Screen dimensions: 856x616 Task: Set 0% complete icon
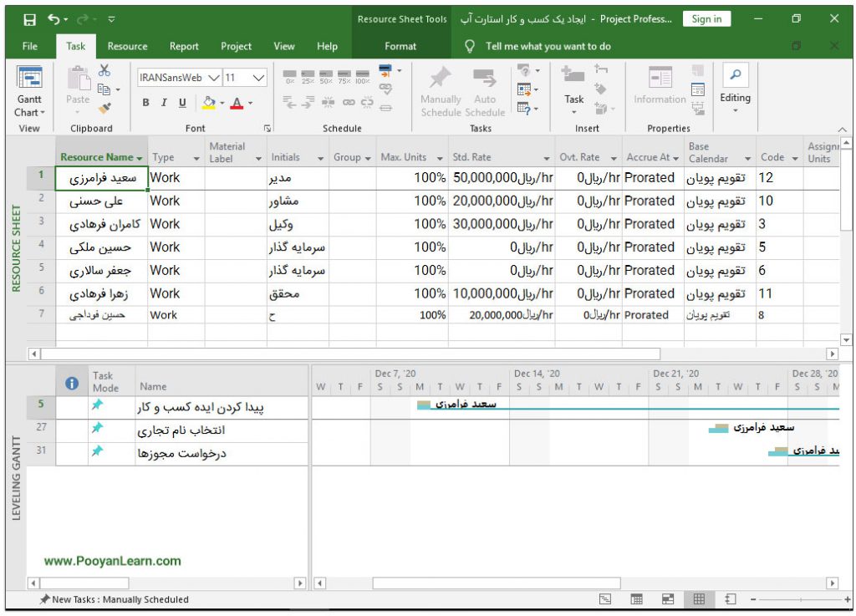290,76
